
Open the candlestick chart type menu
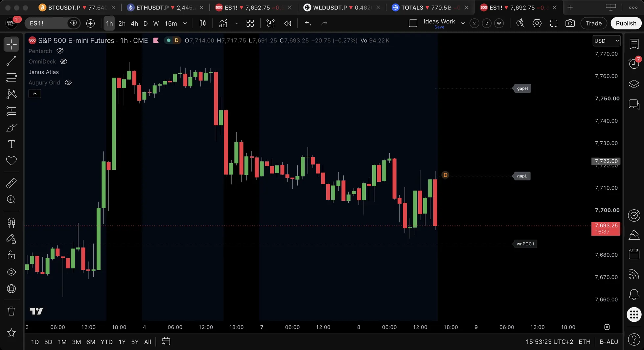(203, 23)
